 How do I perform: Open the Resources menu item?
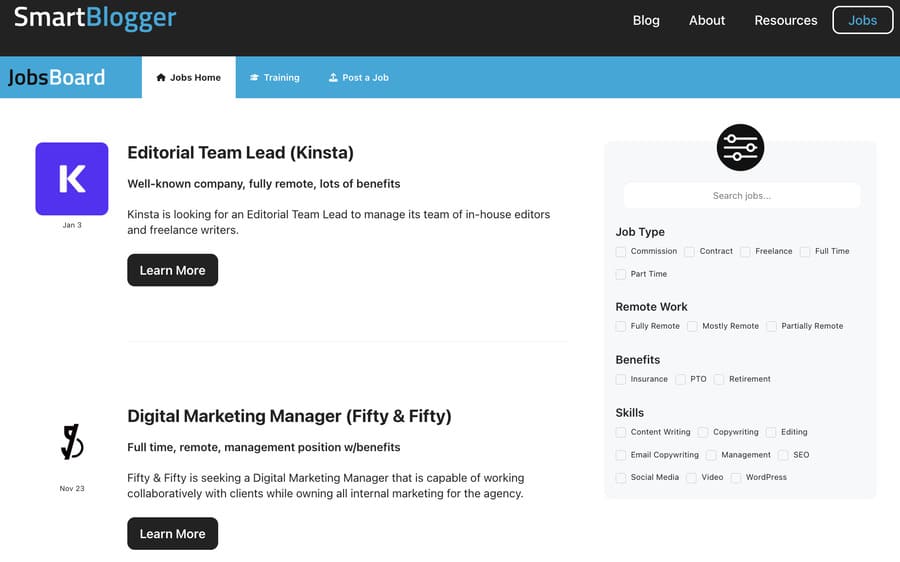785,20
